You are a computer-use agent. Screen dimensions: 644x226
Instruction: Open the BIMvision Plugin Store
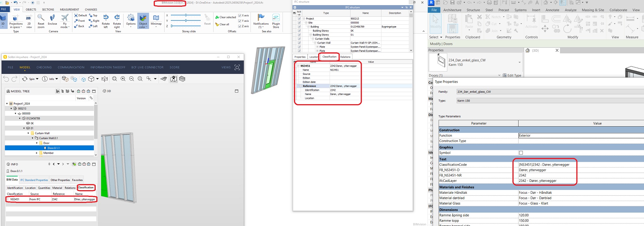pyautogui.click(x=276, y=21)
